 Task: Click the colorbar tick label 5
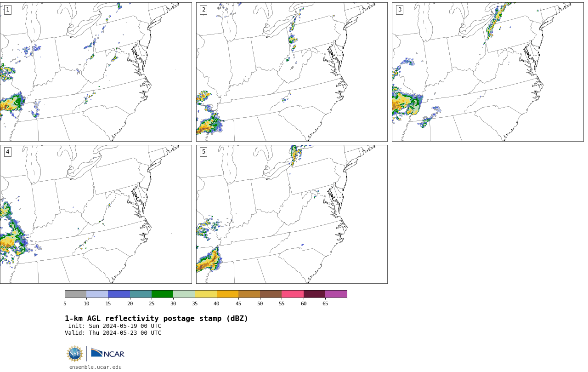coord(65,303)
